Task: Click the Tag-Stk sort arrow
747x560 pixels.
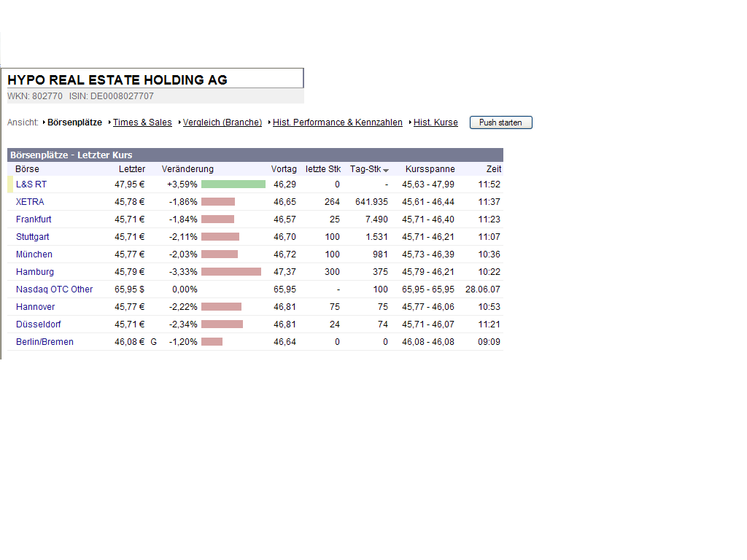Action: (x=386, y=168)
